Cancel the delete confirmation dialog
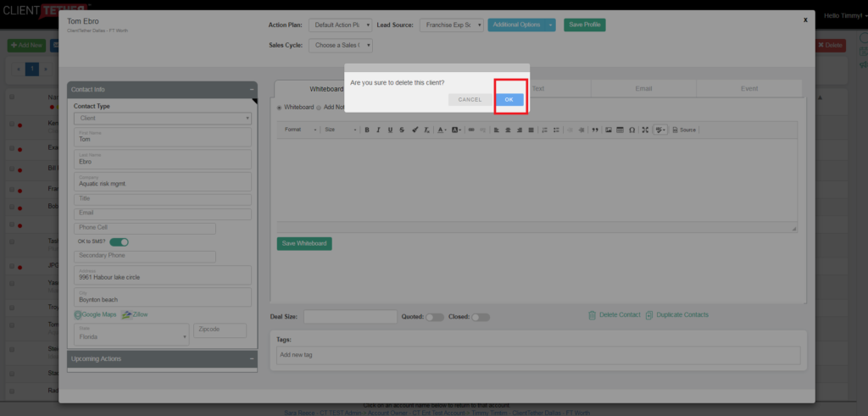Screen dimensions: 868x416 [x=470, y=100]
